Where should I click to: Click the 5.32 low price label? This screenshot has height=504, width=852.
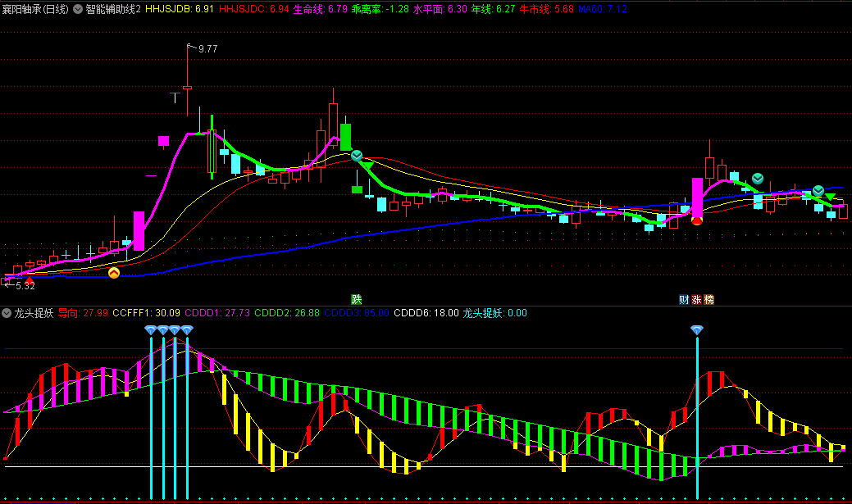25,286
